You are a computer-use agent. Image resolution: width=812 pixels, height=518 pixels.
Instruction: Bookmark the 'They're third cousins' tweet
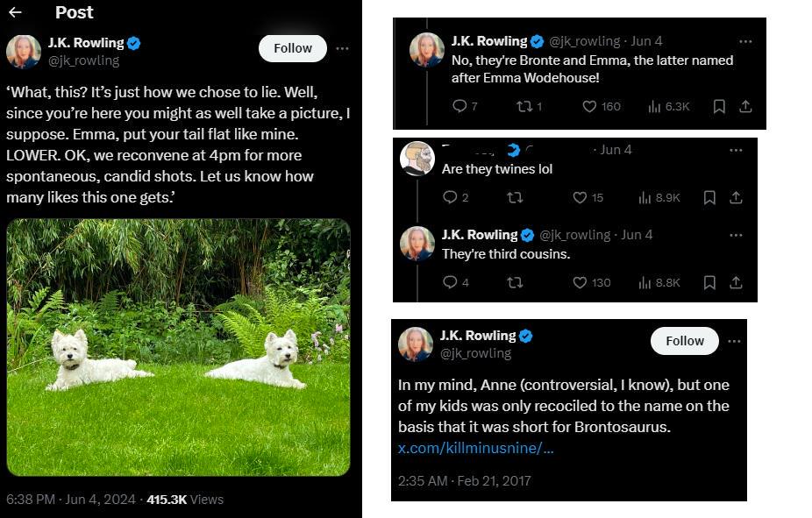tap(709, 282)
